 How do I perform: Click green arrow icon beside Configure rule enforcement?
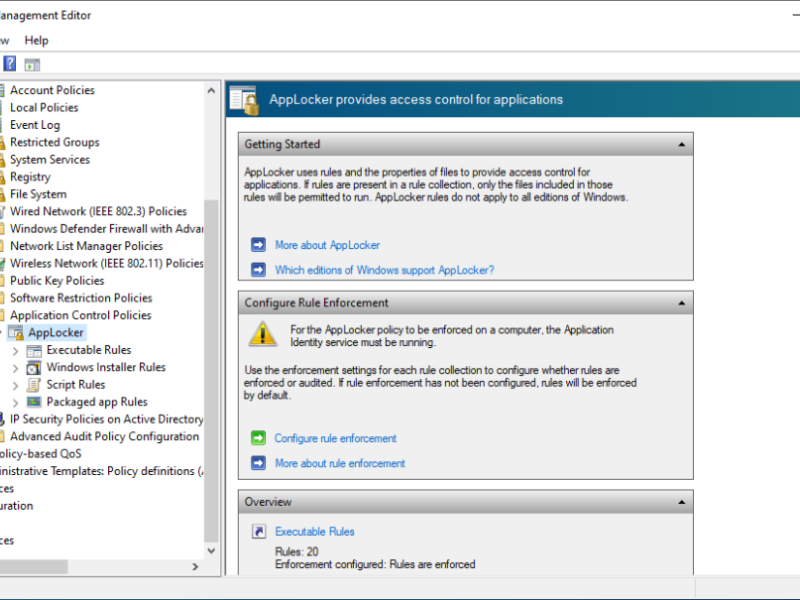pyautogui.click(x=258, y=438)
